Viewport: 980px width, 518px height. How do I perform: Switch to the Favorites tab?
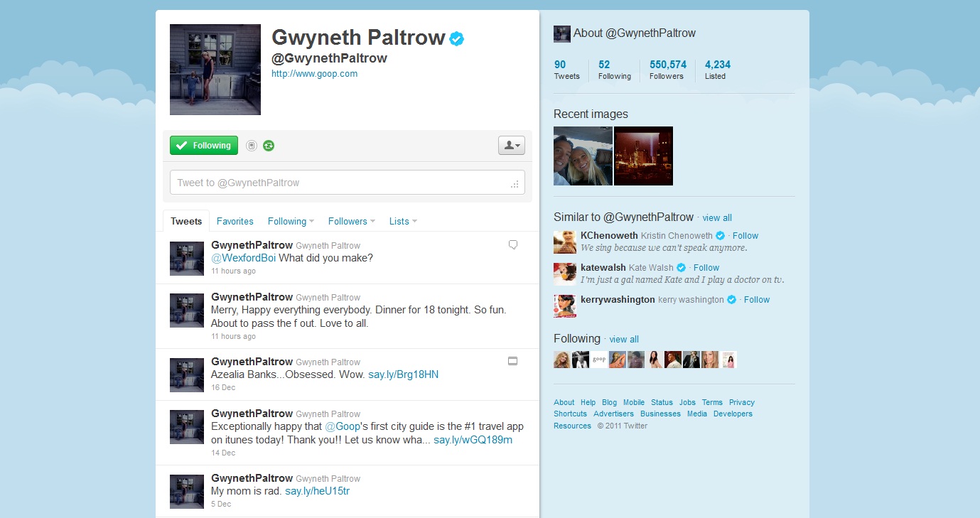pos(235,221)
